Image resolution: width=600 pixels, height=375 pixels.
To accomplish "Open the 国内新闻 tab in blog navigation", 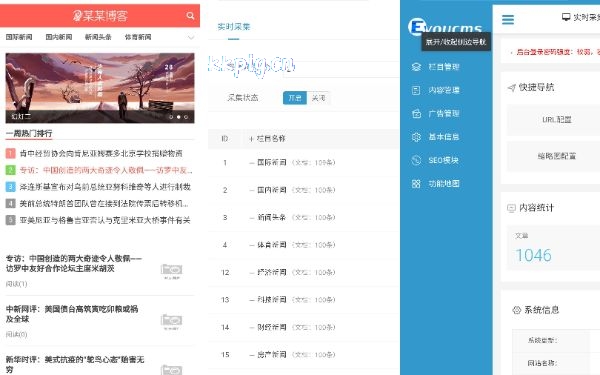I will click(x=59, y=37).
